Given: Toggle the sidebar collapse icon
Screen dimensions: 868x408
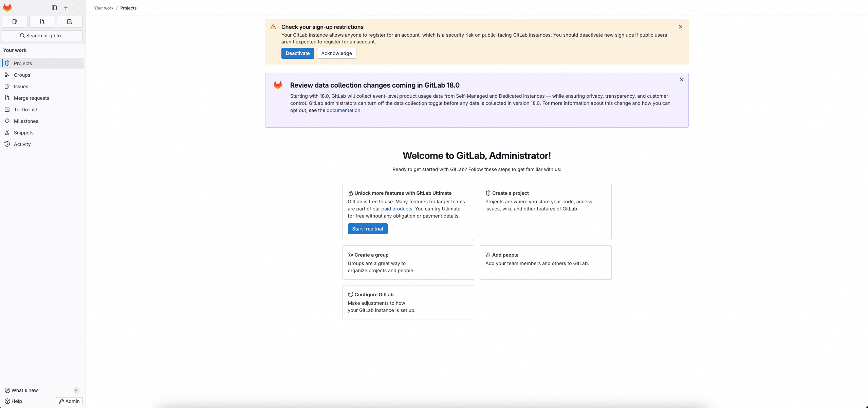Looking at the screenshot, I should pyautogui.click(x=54, y=8).
